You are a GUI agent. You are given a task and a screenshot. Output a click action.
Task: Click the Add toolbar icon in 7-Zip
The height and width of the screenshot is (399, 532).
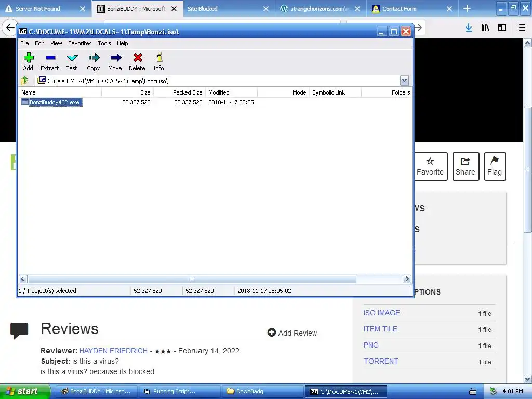coord(29,58)
